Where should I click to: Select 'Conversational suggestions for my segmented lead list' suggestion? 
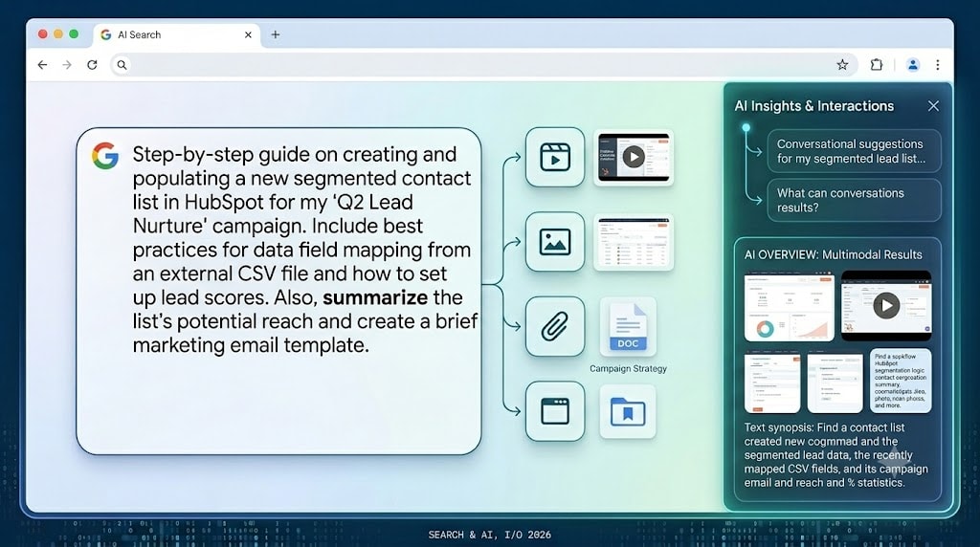[854, 151]
